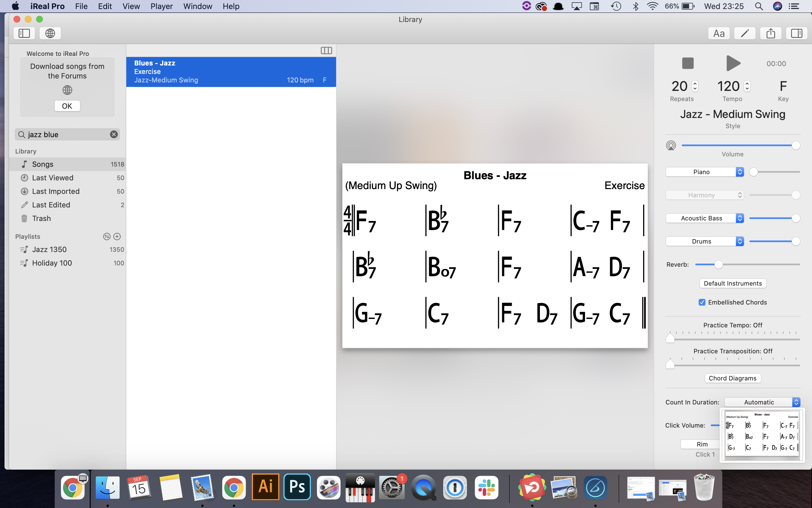Screen dimensions: 812x508
Task: Open Slack from the dock
Action: pyautogui.click(x=487, y=487)
